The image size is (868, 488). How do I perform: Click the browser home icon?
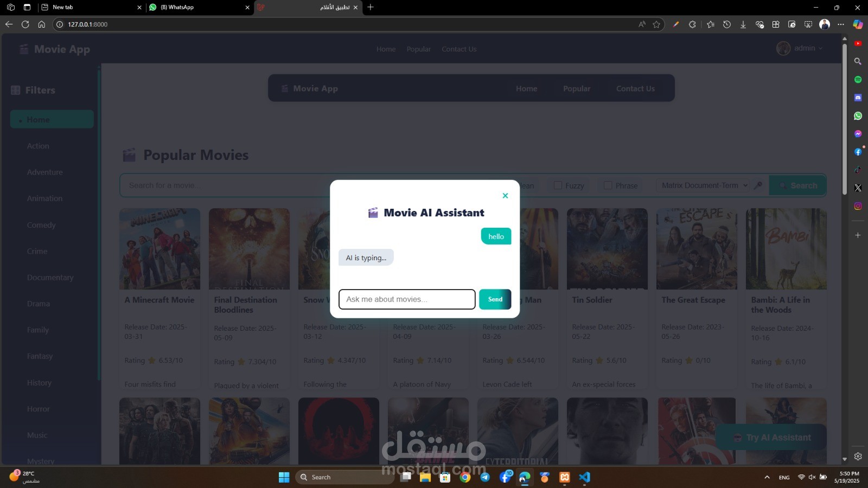coord(41,24)
